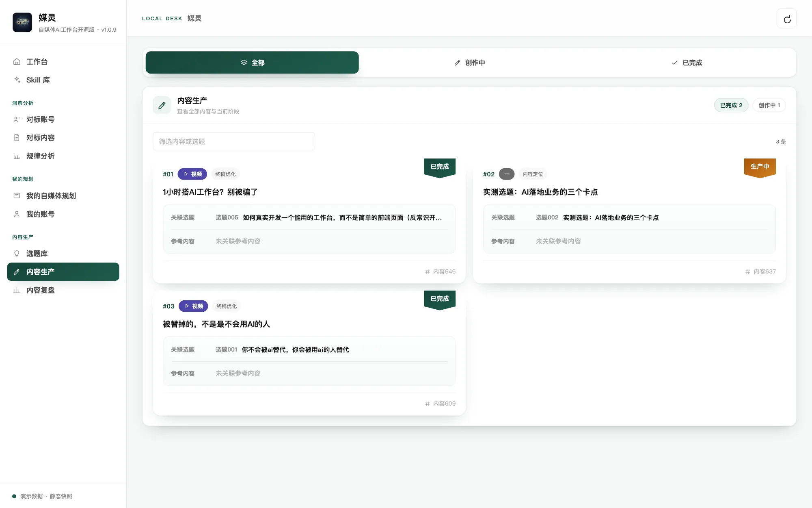Open the Skill 库 page
This screenshot has height=508, width=812.
pyautogui.click(x=63, y=80)
